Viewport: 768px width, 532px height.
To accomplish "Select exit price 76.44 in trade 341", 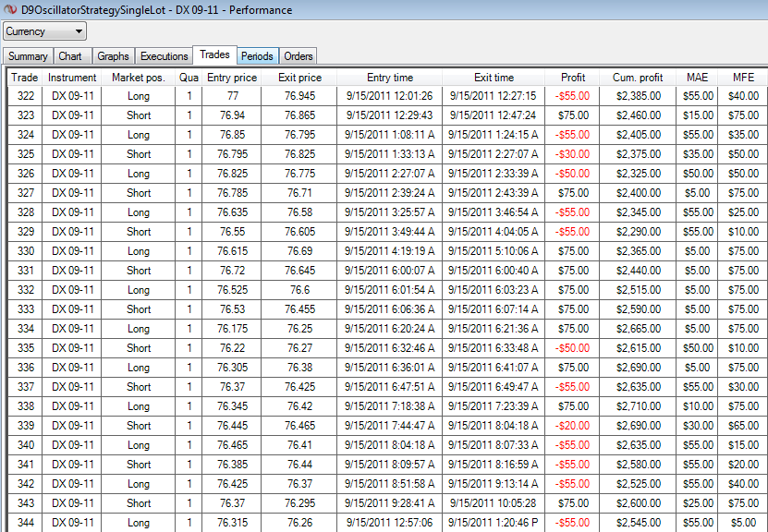I will coord(299,465).
